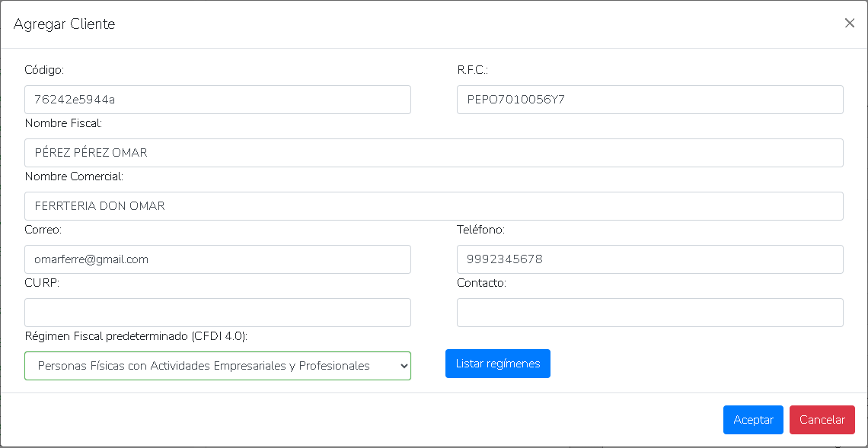
Task: Click the "Agregar Cliente" dialog title
Action: 64,24
